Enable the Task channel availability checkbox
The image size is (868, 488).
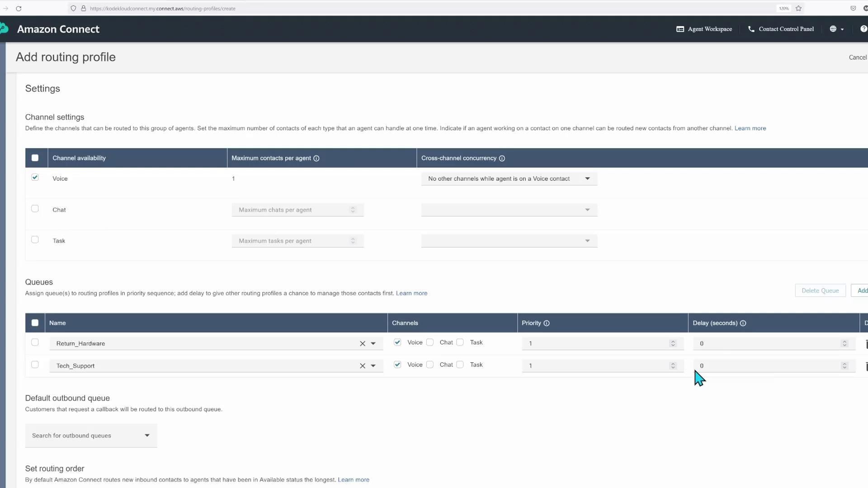35,240
